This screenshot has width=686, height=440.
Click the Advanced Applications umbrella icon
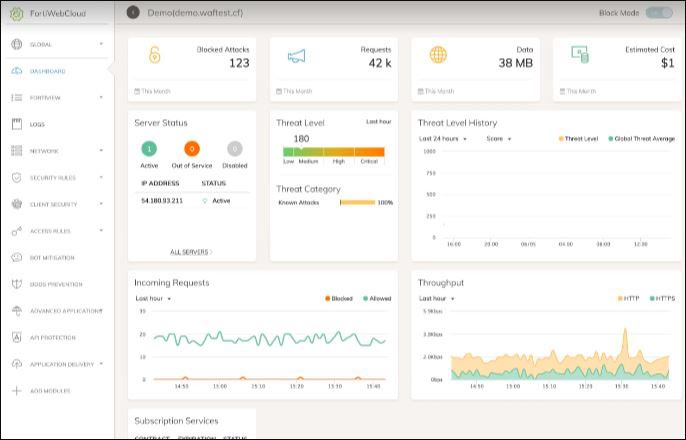point(17,311)
